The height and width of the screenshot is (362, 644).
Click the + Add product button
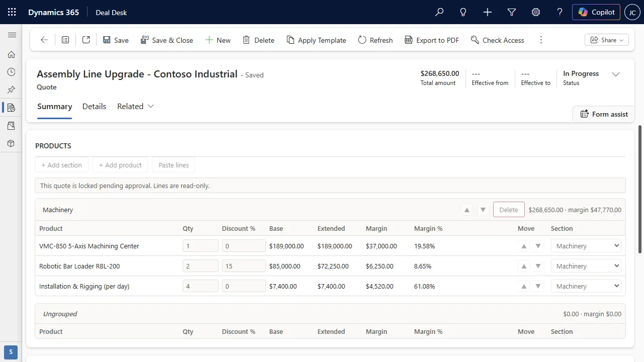pyautogui.click(x=120, y=165)
